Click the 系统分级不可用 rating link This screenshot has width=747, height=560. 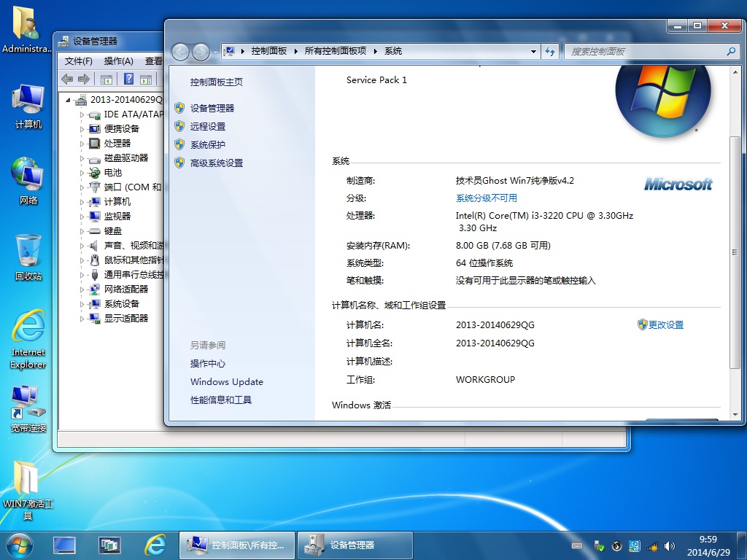487,198
